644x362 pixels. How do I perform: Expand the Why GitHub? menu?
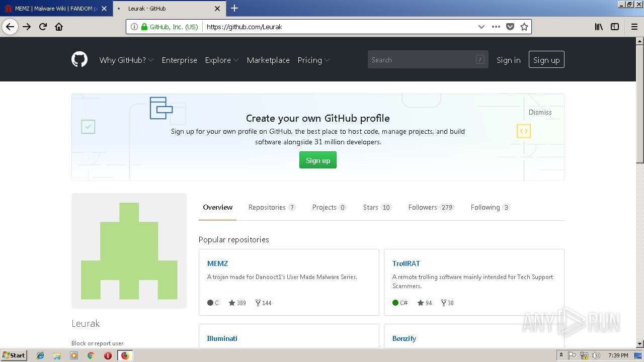[126, 60]
